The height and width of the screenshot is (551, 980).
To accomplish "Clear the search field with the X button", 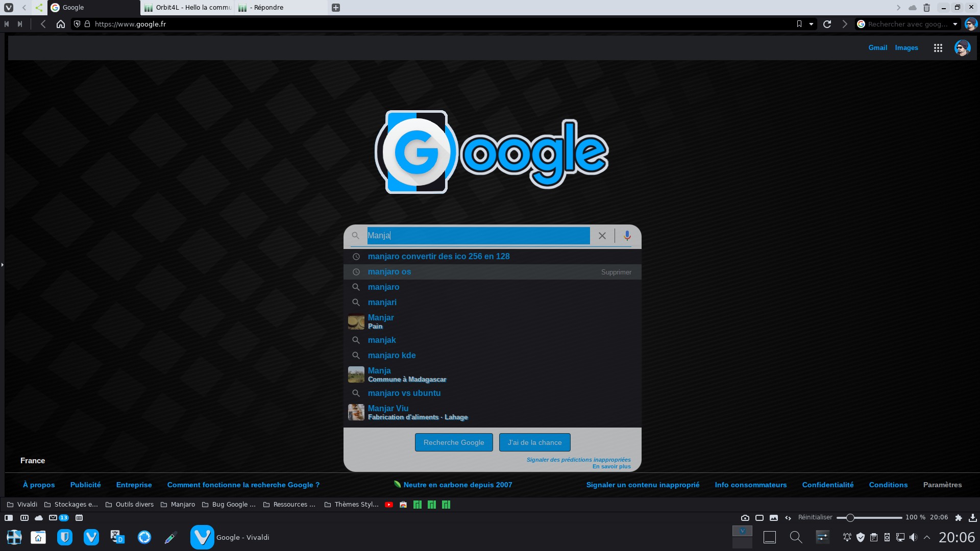I will 602,236.
